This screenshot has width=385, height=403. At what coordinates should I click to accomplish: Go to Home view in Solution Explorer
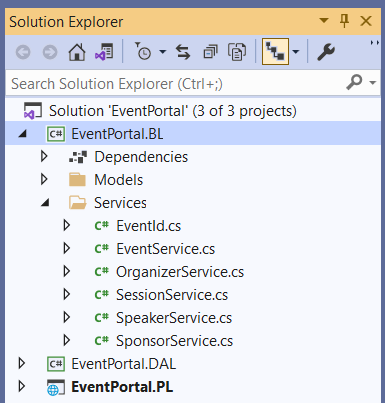[x=77, y=52]
